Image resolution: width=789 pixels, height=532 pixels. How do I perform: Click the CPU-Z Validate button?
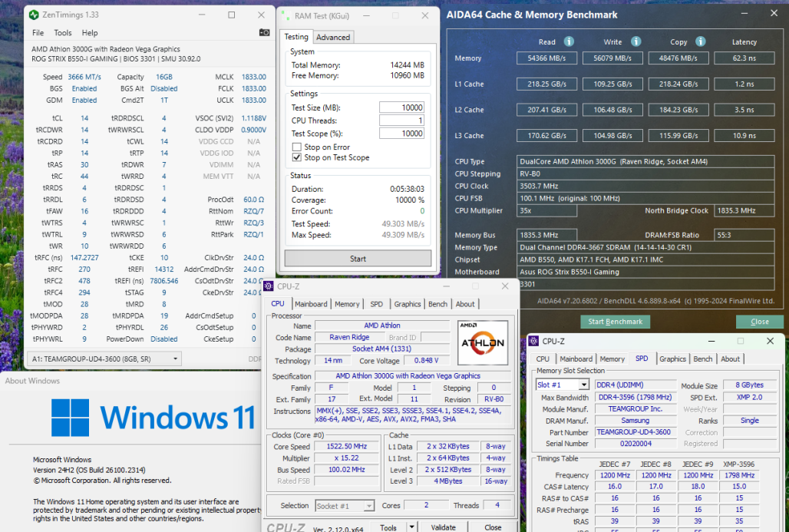[443, 527]
